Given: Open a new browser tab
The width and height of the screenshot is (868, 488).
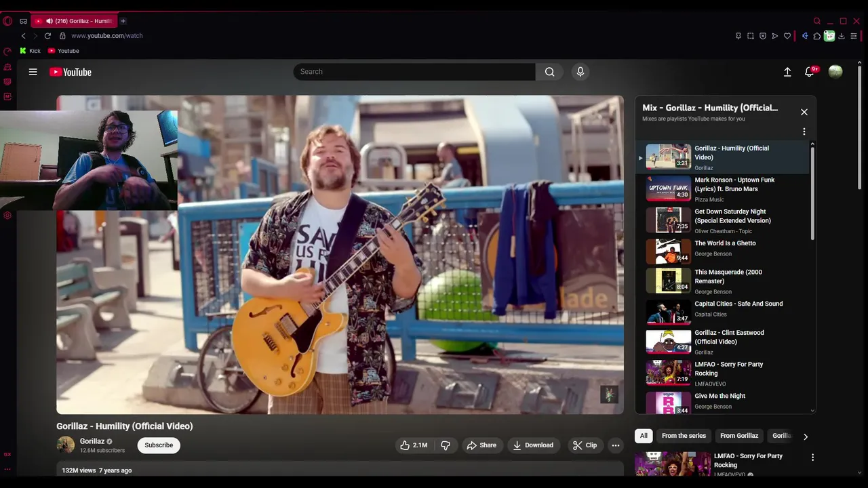Looking at the screenshot, I should 123,21.
